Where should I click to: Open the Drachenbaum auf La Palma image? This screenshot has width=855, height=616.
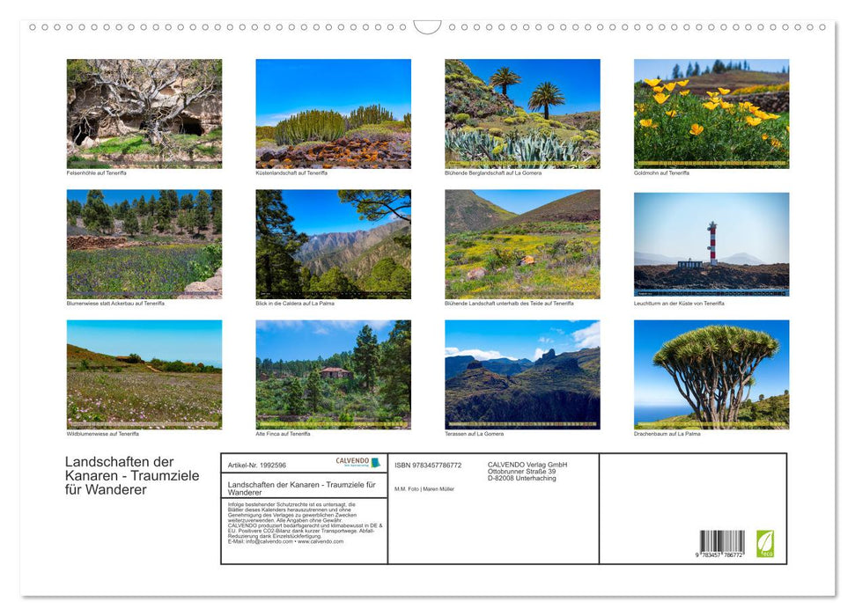pos(711,373)
